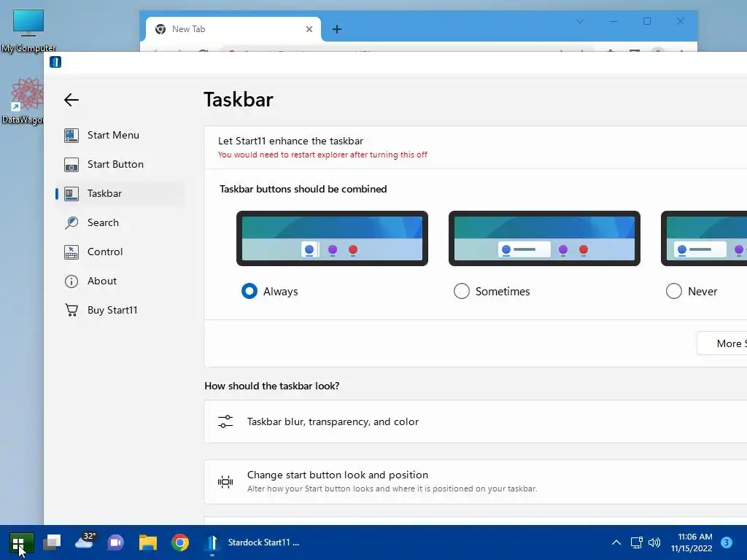Click Stardock Start11 taskbar label

pos(263,542)
